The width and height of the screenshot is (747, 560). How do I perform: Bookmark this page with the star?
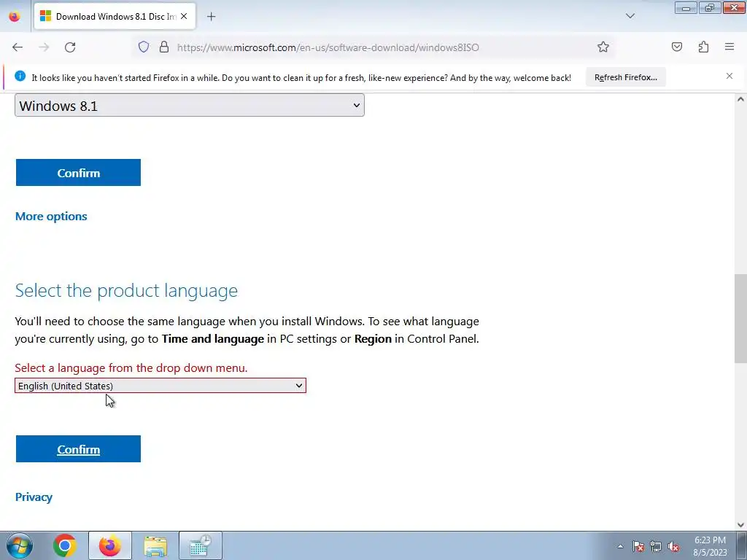(603, 47)
